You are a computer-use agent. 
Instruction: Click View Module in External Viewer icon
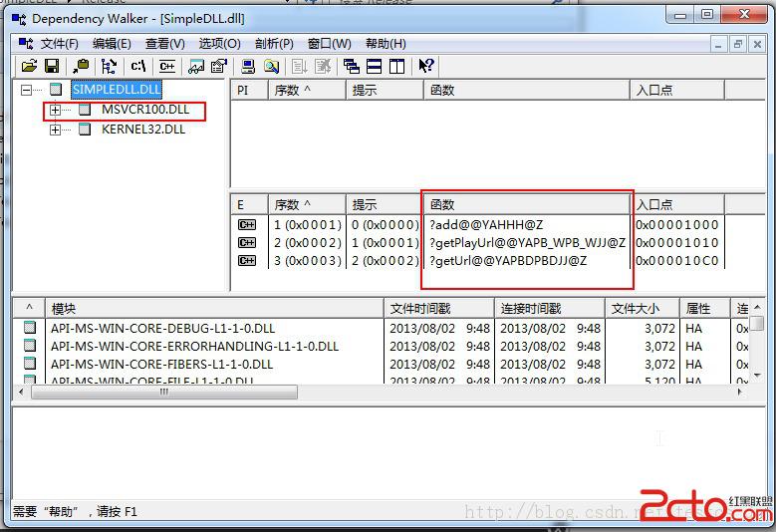tap(196, 66)
